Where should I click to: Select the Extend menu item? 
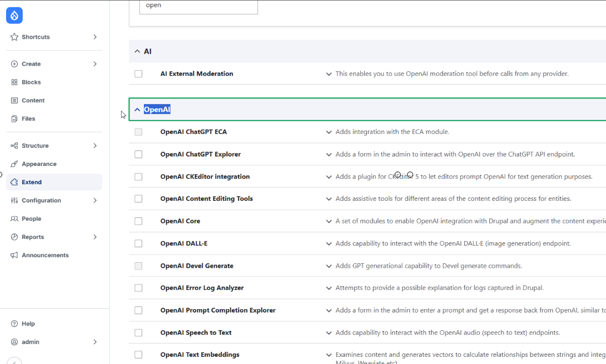(x=54, y=182)
